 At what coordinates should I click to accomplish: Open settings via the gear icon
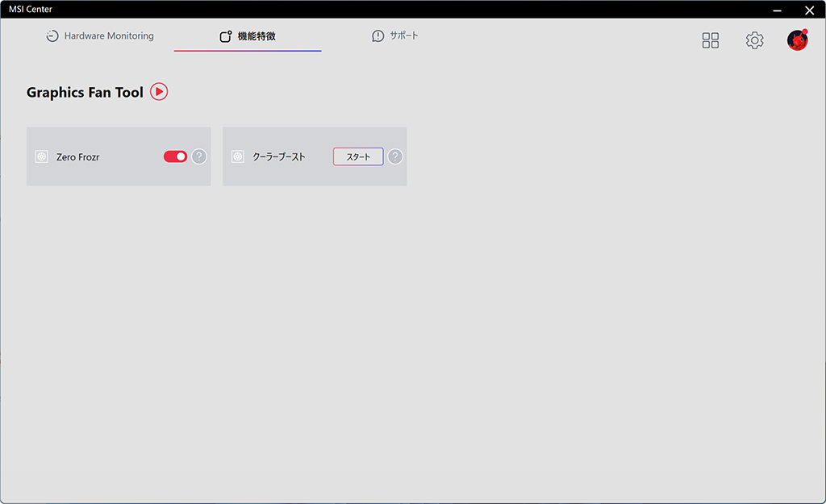pyautogui.click(x=754, y=40)
